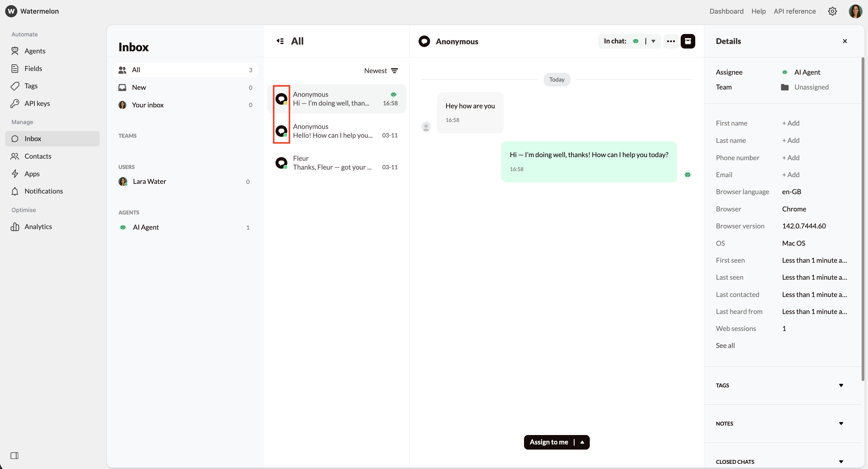Expand the TAGS section
Viewport: 868px width, 469px height.
coord(841,385)
